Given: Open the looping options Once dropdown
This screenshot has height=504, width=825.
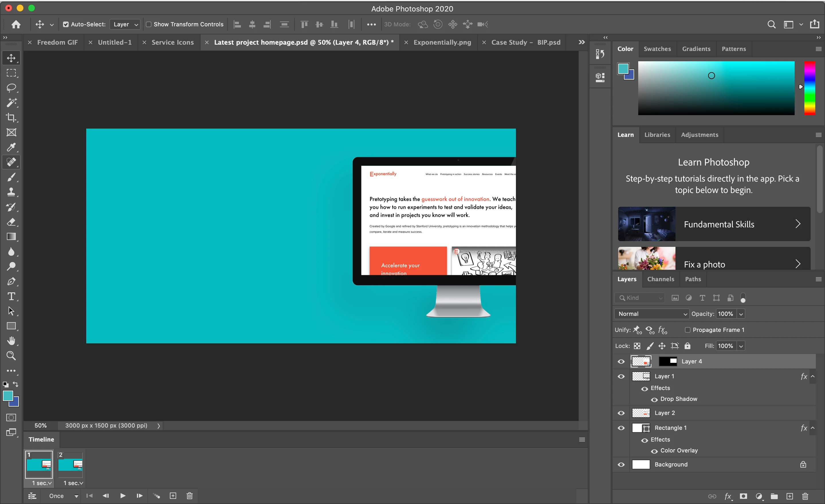Looking at the screenshot, I should [63, 496].
